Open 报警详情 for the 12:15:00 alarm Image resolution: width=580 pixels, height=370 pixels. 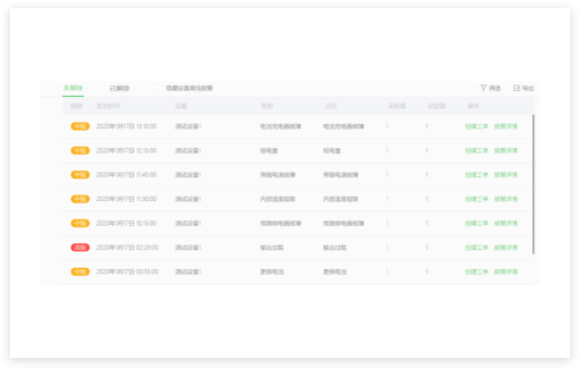click(x=506, y=151)
